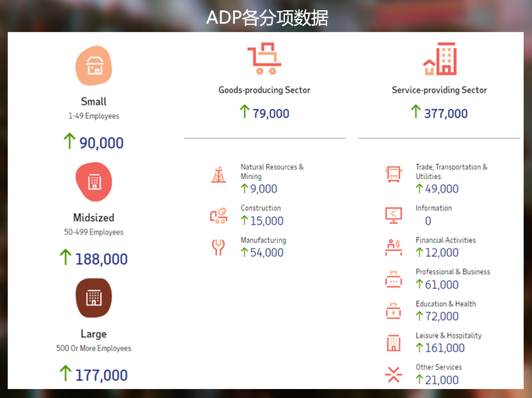Click the green arrow beside 188,000
532x398 pixels.
coord(65,257)
